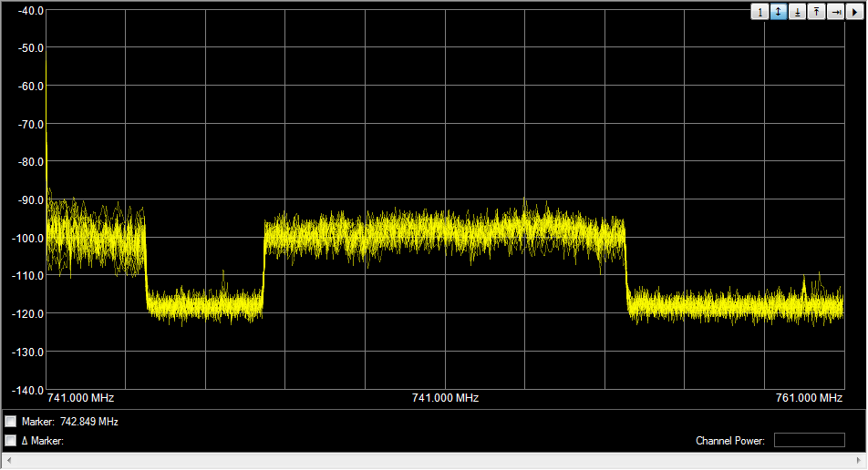The image size is (868, 470).
Task: Enable the Marker checkbox
Action: coord(11,422)
